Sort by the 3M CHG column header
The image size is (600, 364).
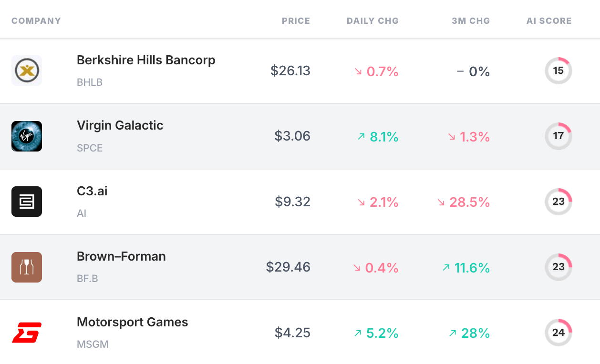click(x=471, y=21)
